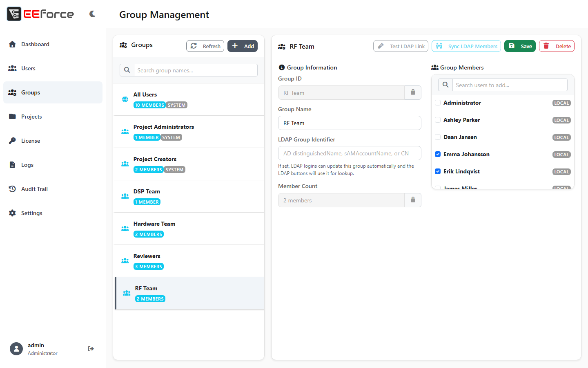Viewport: 588px width, 368px height.
Task: Open Settings from sidebar
Action: (x=53, y=213)
